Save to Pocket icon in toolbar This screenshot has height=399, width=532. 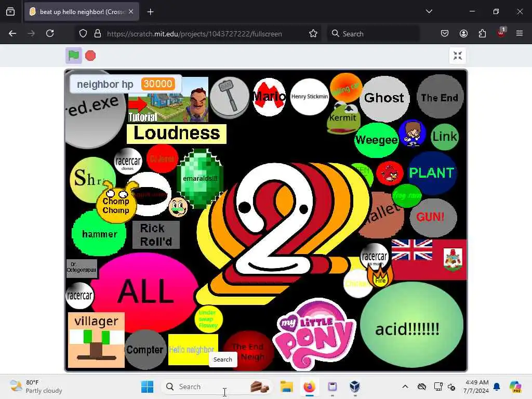(x=445, y=33)
